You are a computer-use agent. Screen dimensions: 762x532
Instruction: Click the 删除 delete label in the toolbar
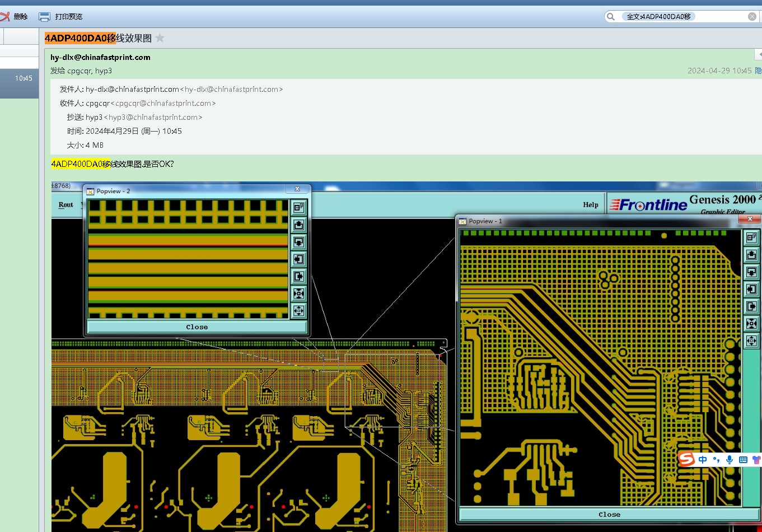click(x=21, y=16)
